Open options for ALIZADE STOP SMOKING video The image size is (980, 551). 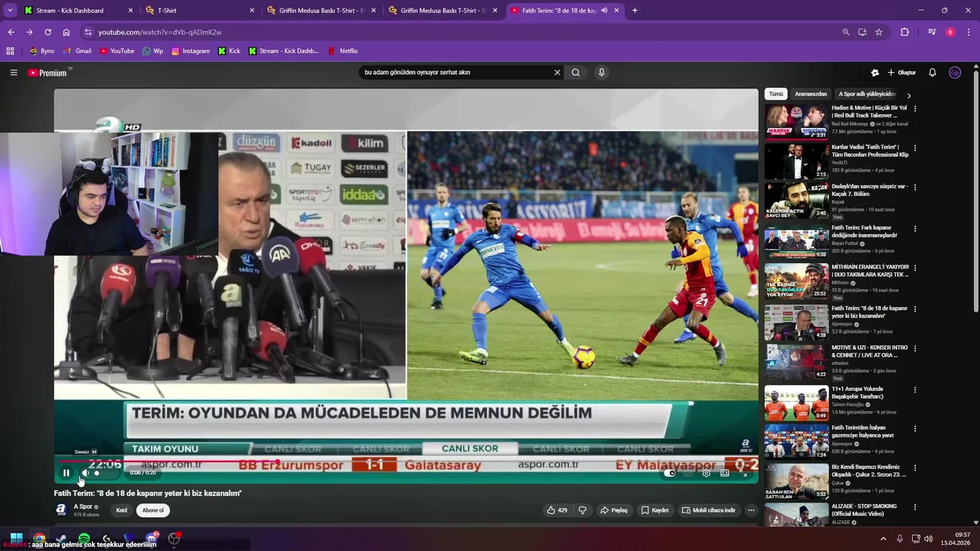[x=915, y=507]
